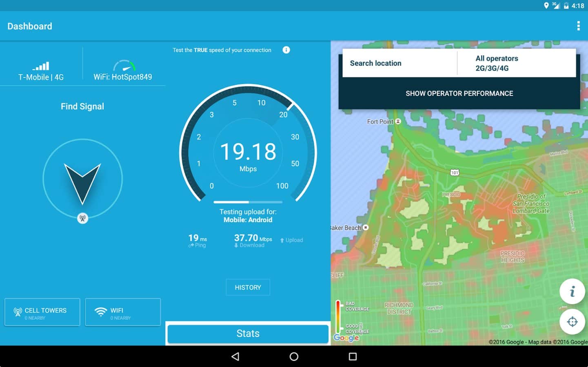
Task: Click the Search location field
Action: (x=400, y=63)
